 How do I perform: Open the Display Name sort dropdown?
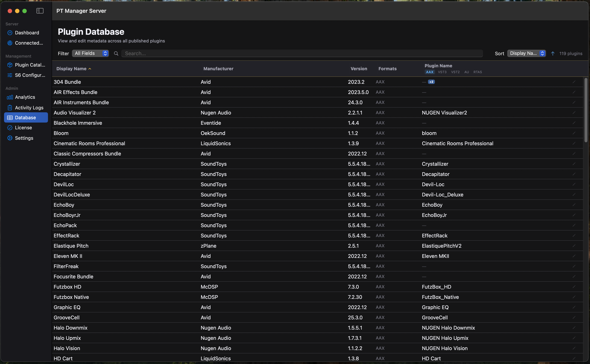(x=526, y=53)
